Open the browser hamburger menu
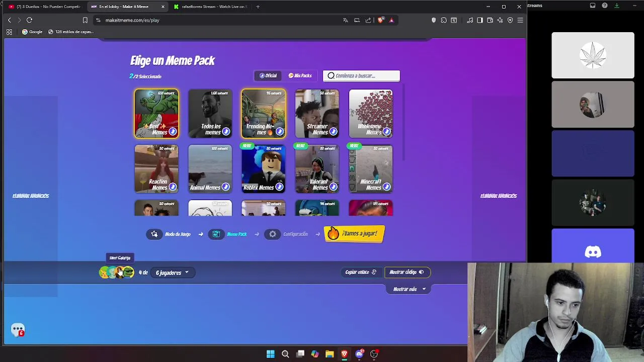Image resolution: width=644 pixels, height=362 pixels. 520,20
